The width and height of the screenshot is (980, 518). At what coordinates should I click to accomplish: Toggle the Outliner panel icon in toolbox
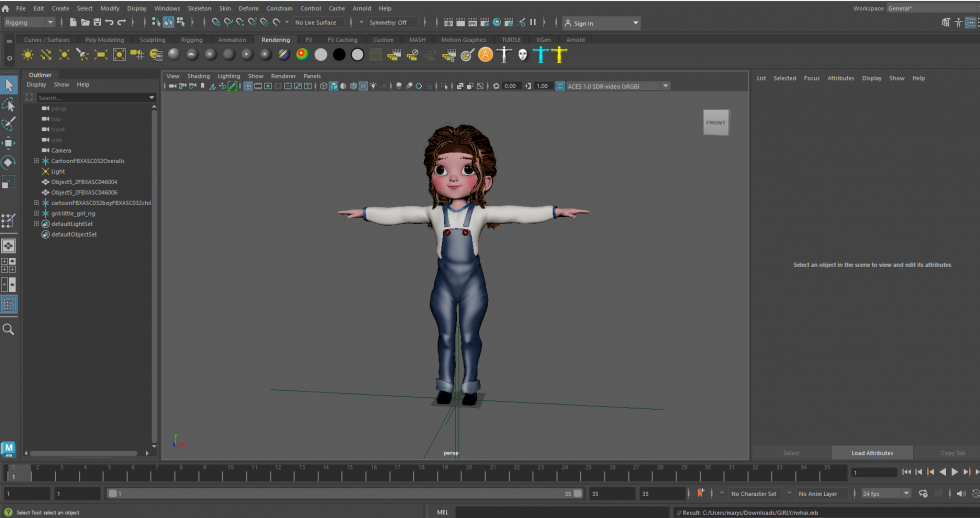tap(9, 304)
